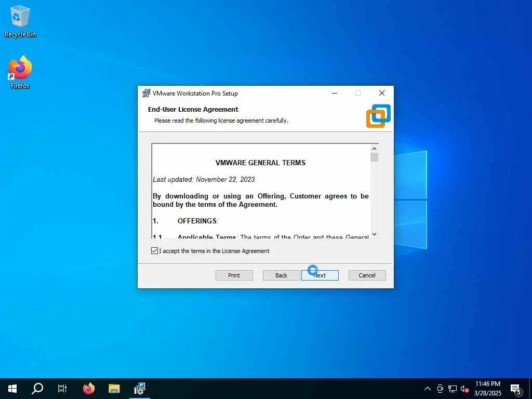
Task: Click license scrollbar up arrow
Action: point(374,149)
